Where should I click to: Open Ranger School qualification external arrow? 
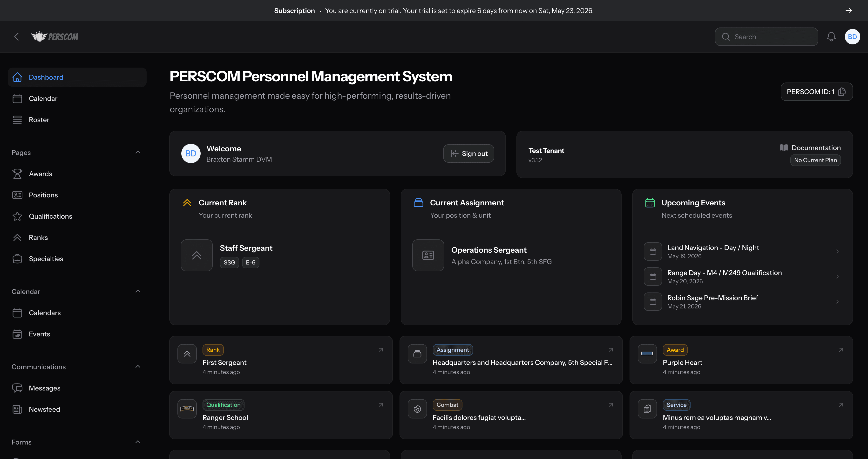381,405
